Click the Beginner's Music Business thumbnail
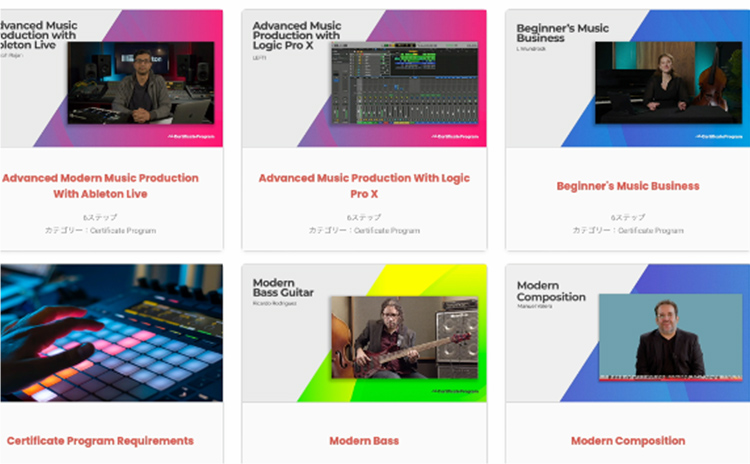750x464 pixels. point(628,78)
